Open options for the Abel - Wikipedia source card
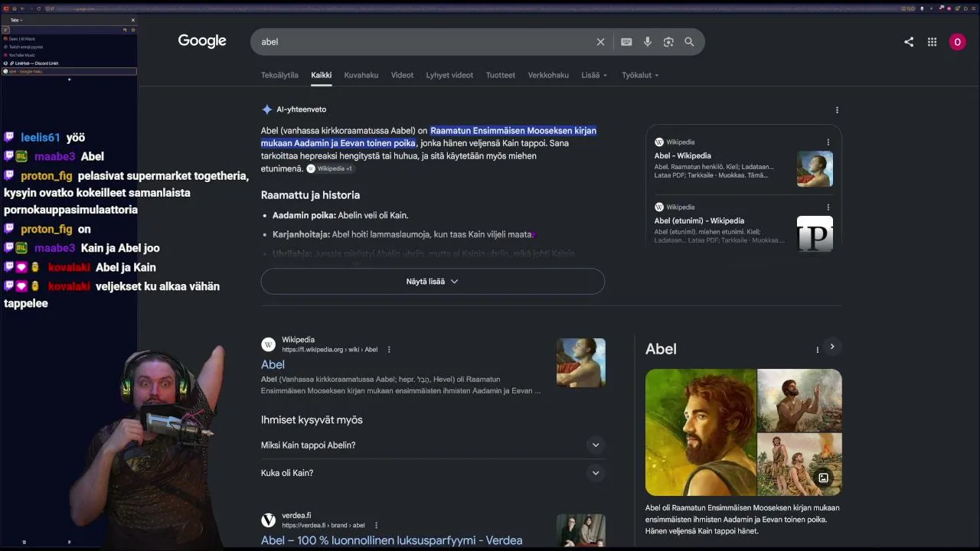Image resolution: width=980 pixels, height=551 pixels. (828, 142)
